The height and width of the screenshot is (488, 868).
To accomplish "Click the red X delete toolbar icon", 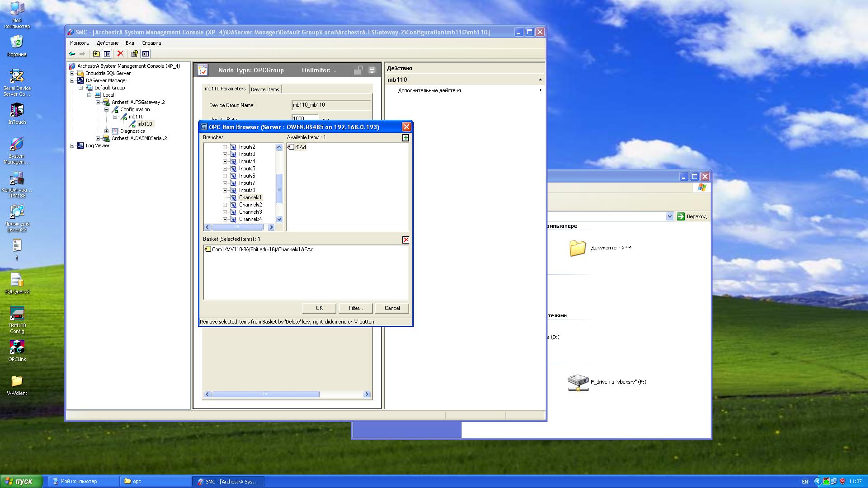I will pos(120,54).
